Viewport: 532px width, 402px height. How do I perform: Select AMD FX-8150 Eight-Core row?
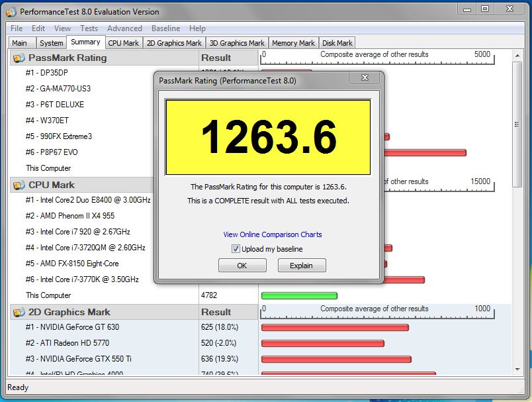72,264
